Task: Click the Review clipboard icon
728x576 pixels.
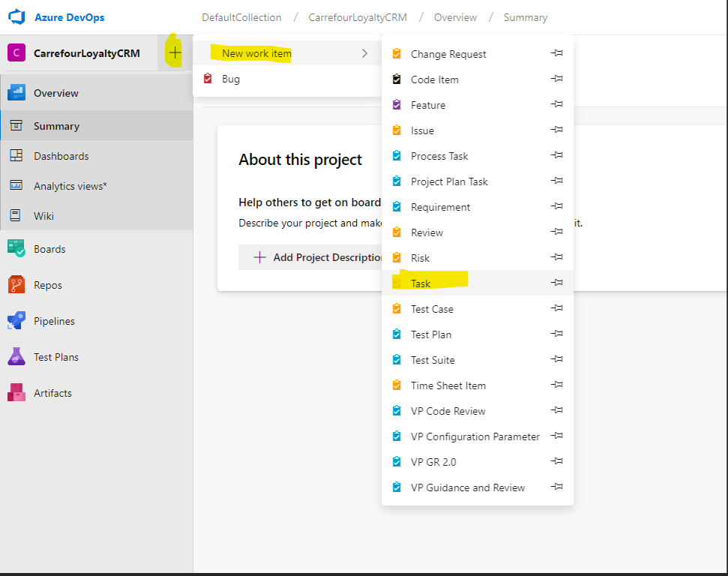Action: pos(397,232)
